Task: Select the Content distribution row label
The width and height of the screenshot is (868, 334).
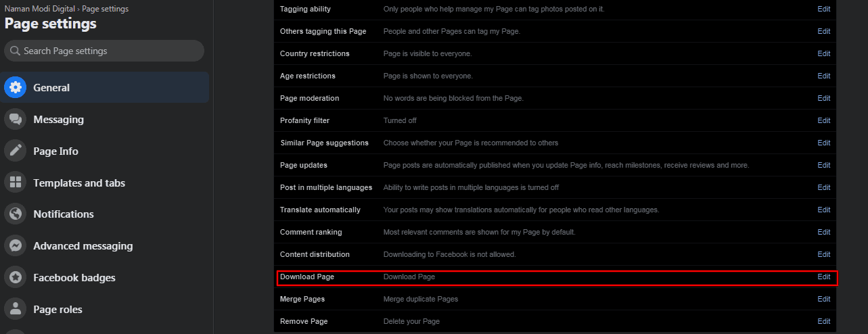Action: [315, 254]
